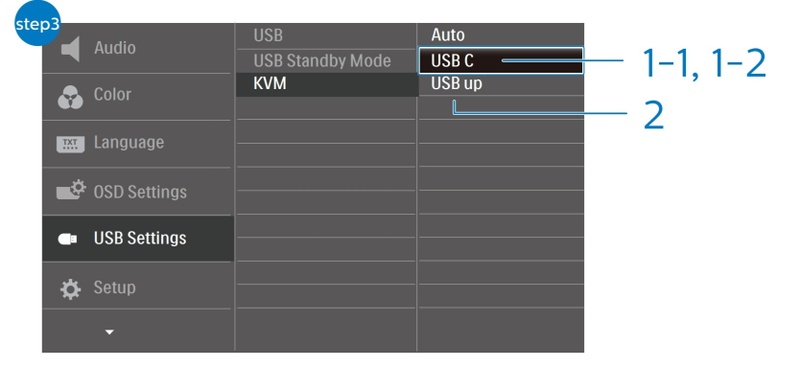The height and width of the screenshot is (367, 800).
Task: Click the step3 blue badge
Action: 37,23
